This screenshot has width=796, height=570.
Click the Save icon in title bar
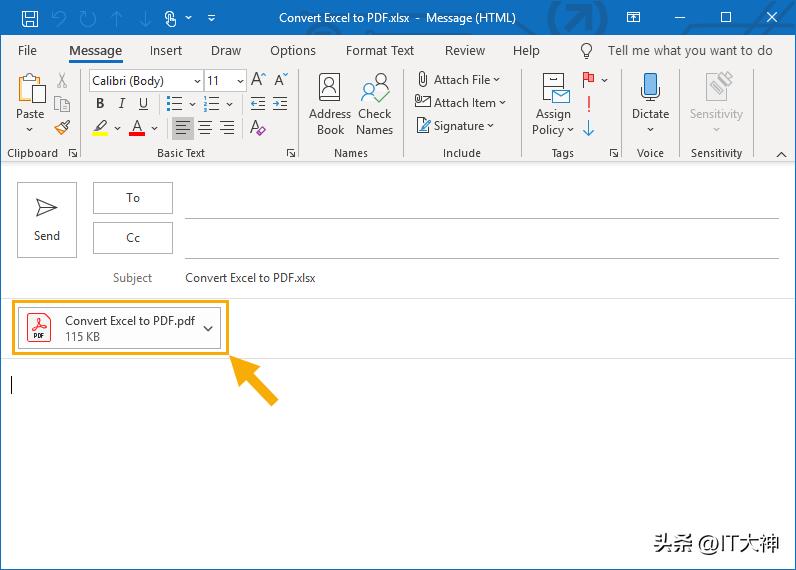(29, 18)
